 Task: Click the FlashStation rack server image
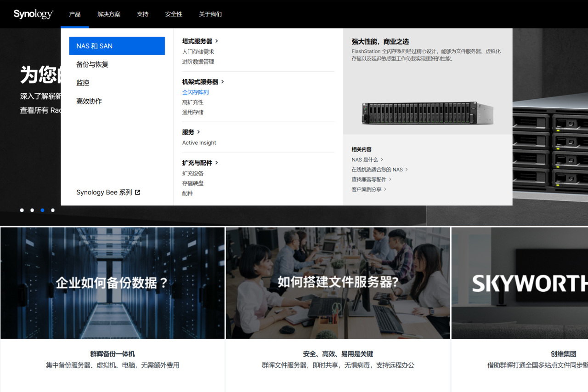pos(428,113)
